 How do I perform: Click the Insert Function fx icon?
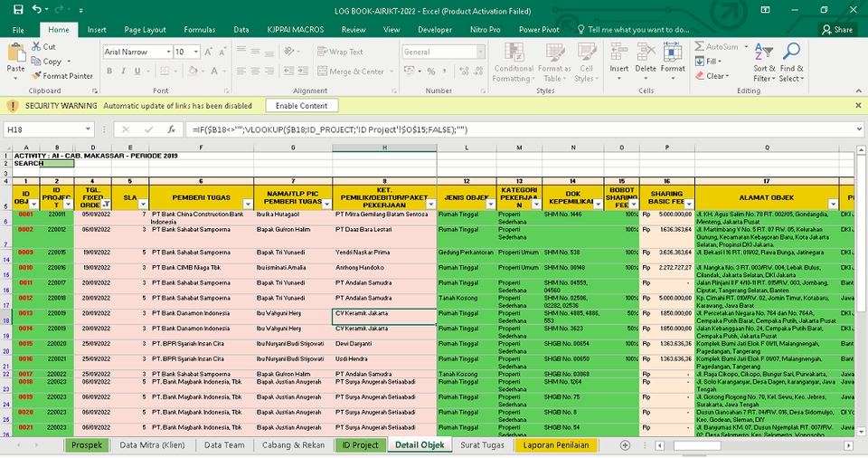171,129
